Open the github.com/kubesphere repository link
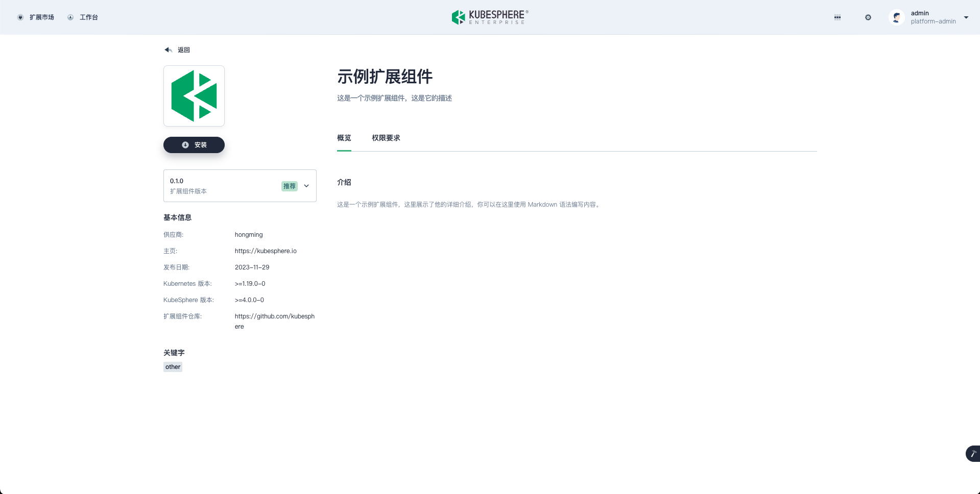The image size is (980, 494). tap(274, 321)
